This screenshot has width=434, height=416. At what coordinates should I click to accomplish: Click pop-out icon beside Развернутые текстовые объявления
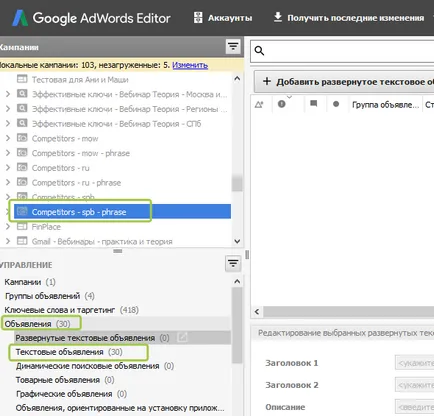182,337
